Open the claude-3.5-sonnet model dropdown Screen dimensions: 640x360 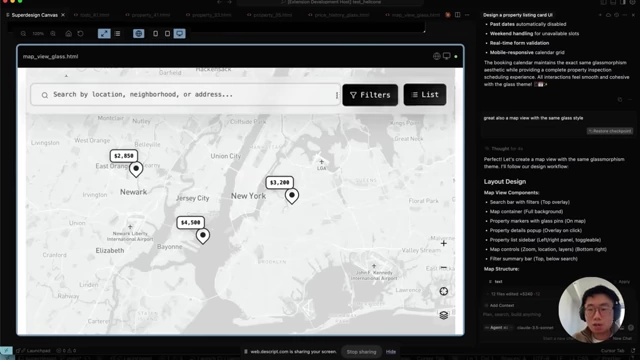click(535, 327)
